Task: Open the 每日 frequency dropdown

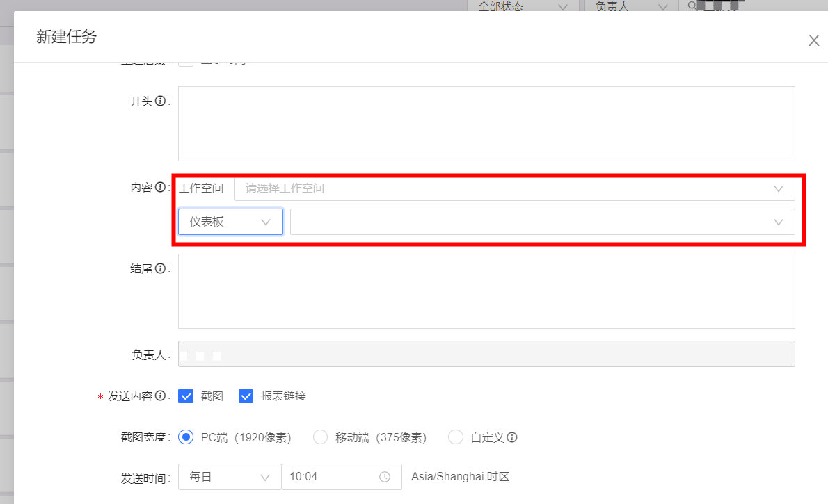Action: [x=230, y=477]
